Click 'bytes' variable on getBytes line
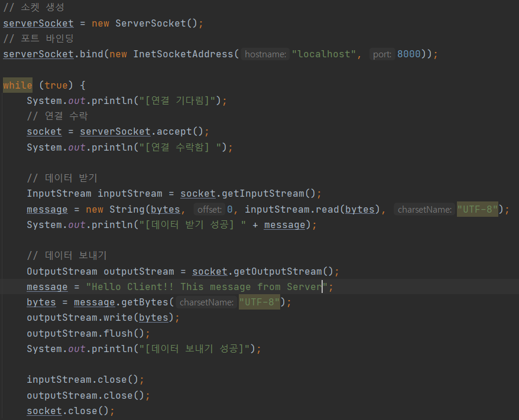 click(41, 302)
